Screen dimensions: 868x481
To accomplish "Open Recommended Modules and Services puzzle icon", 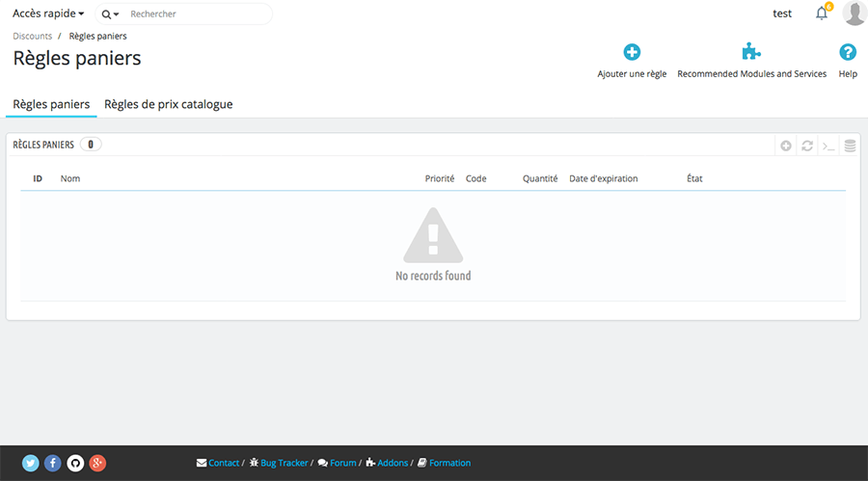I will click(751, 53).
